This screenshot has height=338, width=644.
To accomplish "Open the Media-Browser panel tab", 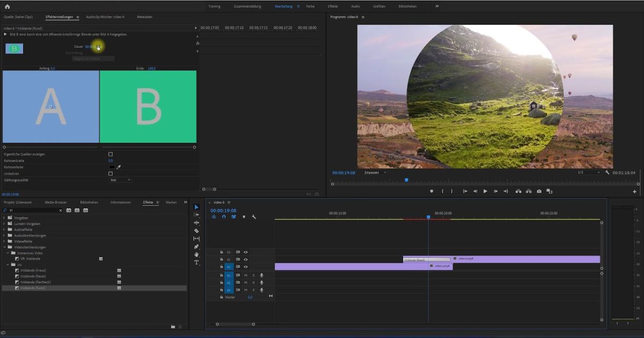I will coord(56,202).
